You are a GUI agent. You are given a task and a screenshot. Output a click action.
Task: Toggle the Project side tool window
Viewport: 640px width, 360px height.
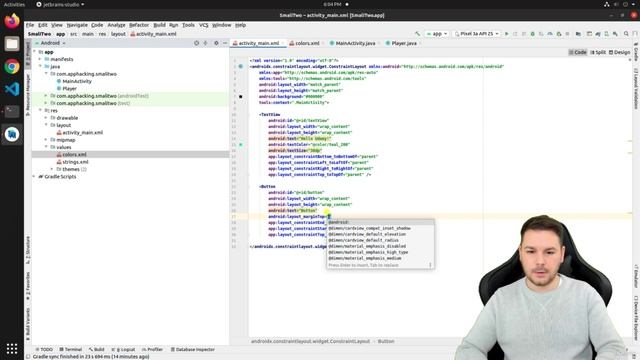[28, 53]
